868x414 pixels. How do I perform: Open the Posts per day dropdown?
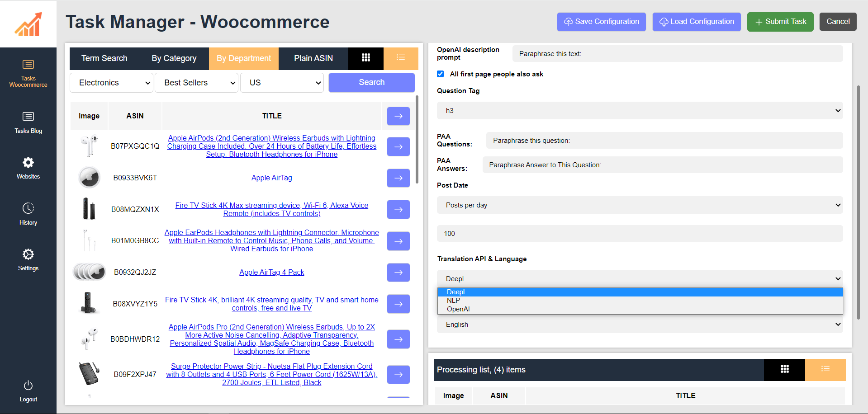(x=640, y=205)
